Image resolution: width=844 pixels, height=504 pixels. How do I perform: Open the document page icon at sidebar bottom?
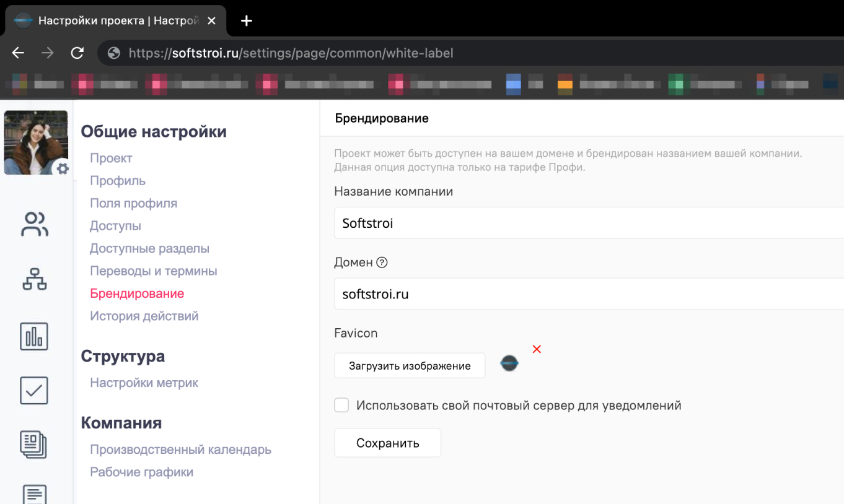point(34,494)
